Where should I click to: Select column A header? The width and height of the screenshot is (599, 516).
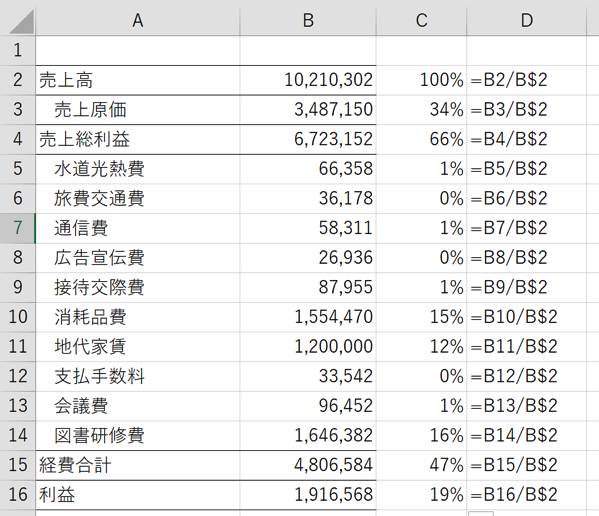tap(138, 21)
